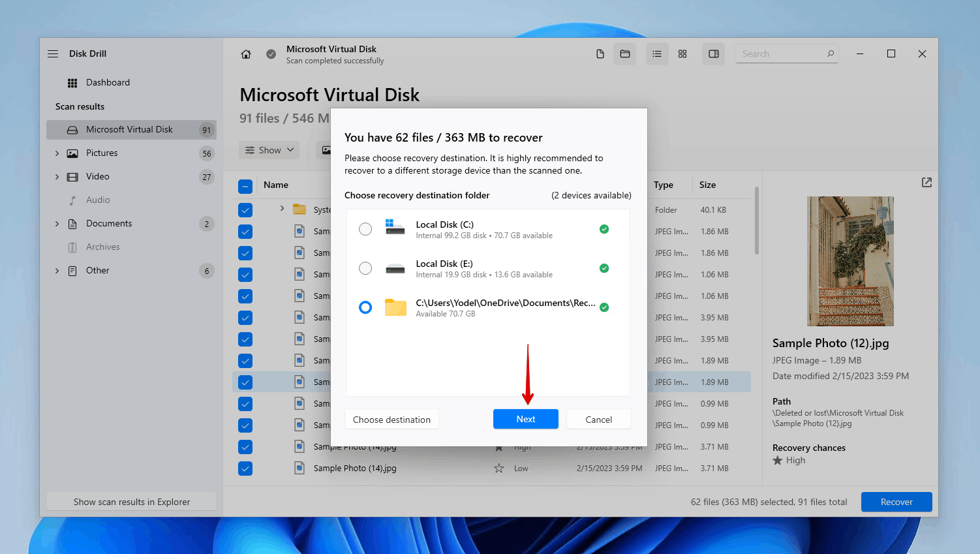Click the Home icon in the toolbar
The height and width of the screenshot is (554, 980).
click(245, 54)
